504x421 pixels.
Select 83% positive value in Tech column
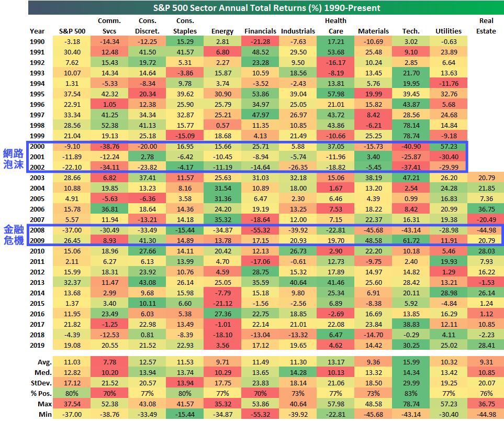pyautogui.click(x=411, y=394)
